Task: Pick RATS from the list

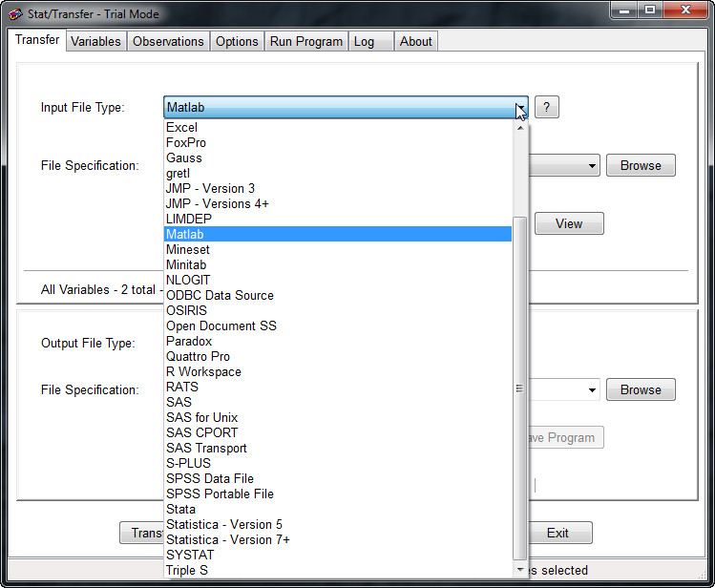Action: pyautogui.click(x=337, y=387)
